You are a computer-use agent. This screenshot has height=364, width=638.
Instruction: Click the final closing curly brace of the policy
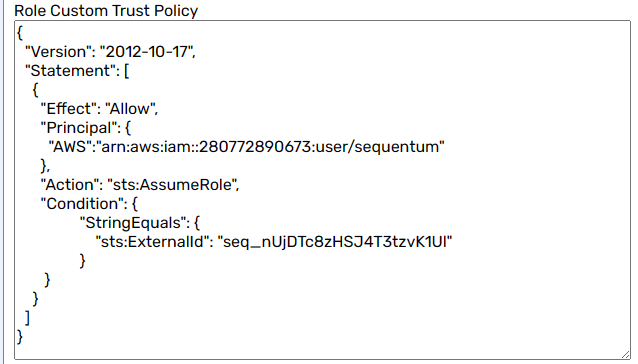20,337
